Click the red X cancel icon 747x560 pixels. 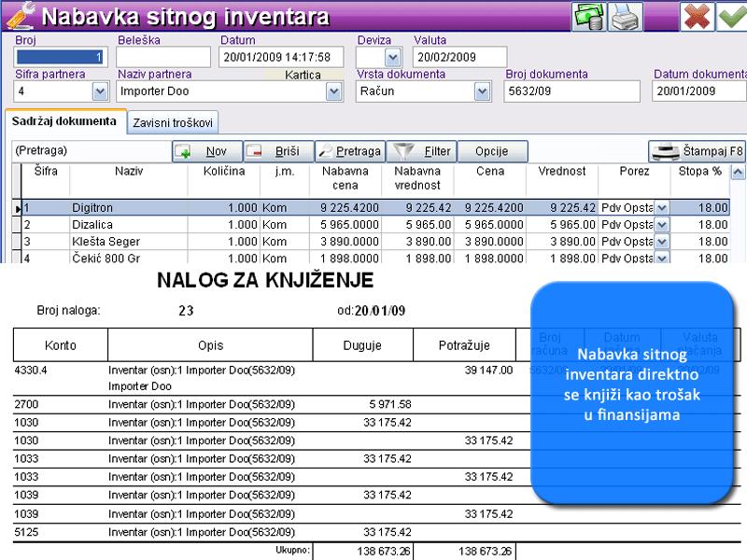[x=696, y=17]
